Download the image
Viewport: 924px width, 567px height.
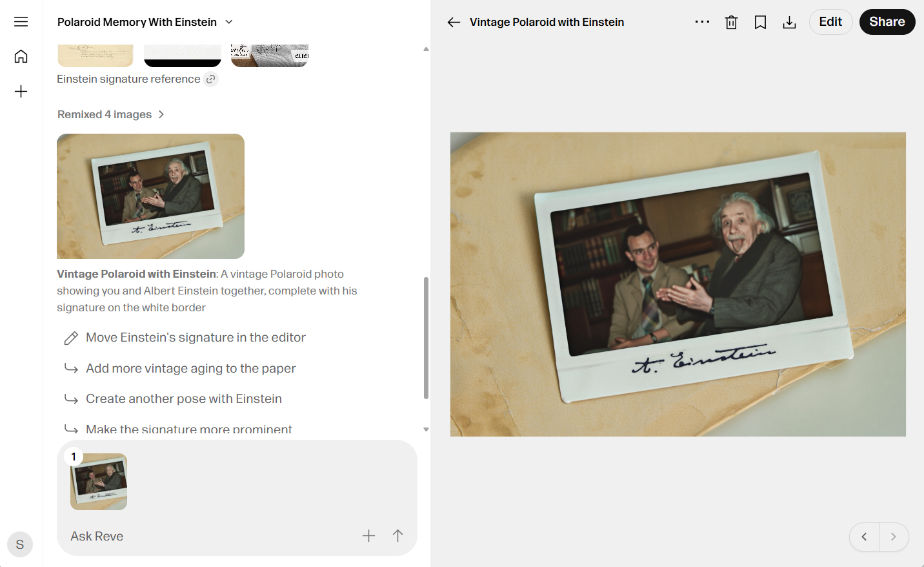tap(789, 23)
